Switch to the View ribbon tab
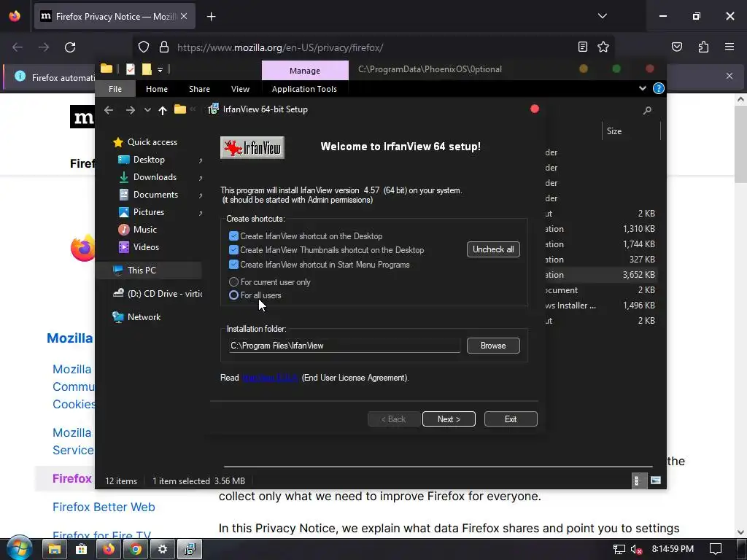 (x=240, y=89)
